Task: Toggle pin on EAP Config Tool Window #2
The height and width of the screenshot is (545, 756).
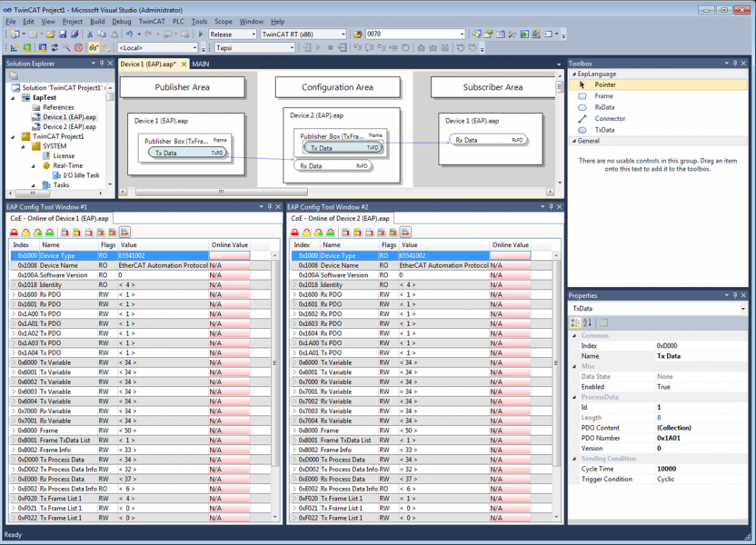Action: click(551, 207)
